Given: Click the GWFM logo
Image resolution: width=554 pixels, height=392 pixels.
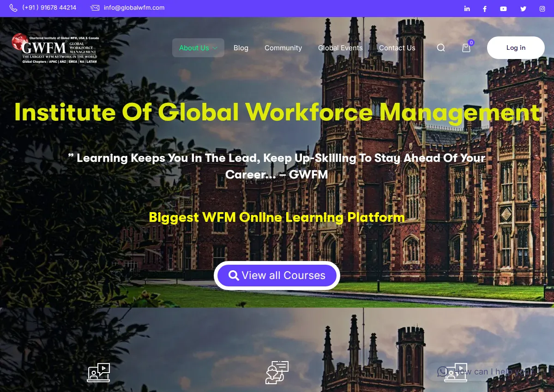Looking at the screenshot, I should pos(54,48).
